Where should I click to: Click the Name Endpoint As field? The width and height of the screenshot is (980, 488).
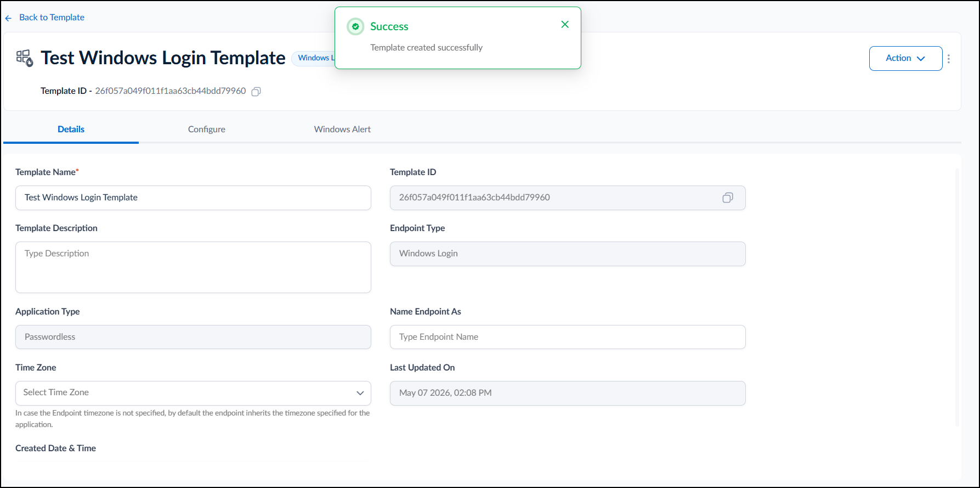pos(568,337)
